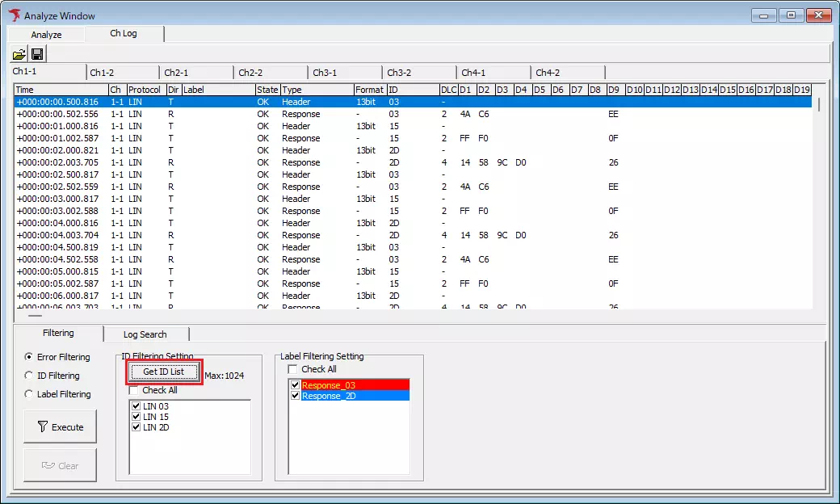Uncheck the Response_03 label entry

click(x=296, y=384)
